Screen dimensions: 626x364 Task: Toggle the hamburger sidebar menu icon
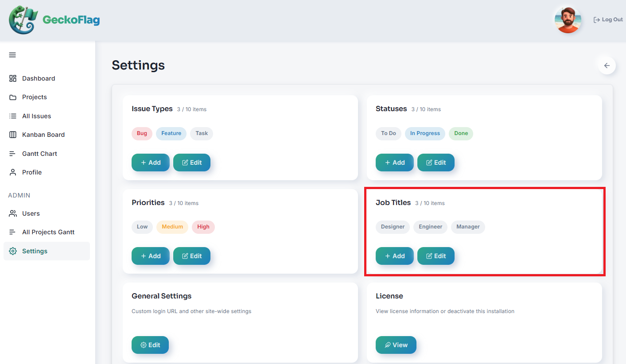(12, 55)
